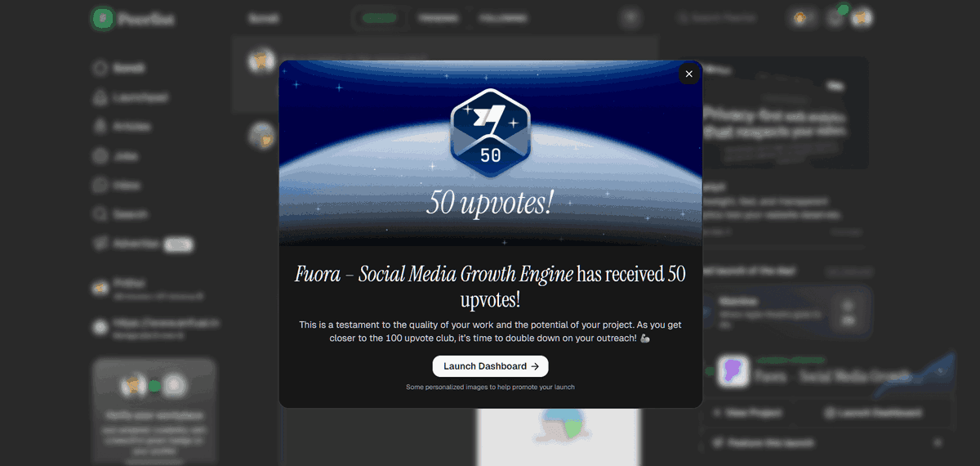Screen dimensions: 980x466
Task: Click the 'Fuora – Social Media Growth Engine' heading text
Action: [434, 275]
